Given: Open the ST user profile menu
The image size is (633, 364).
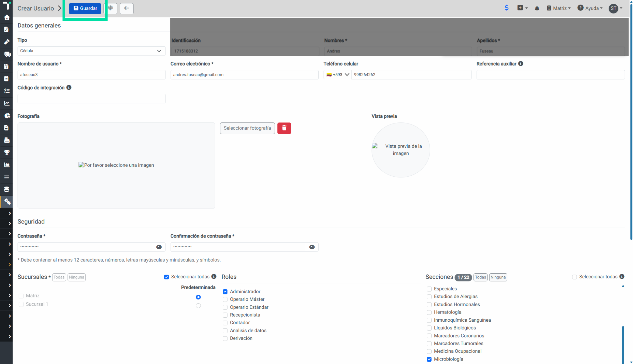Looking at the screenshot, I should pos(615,8).
